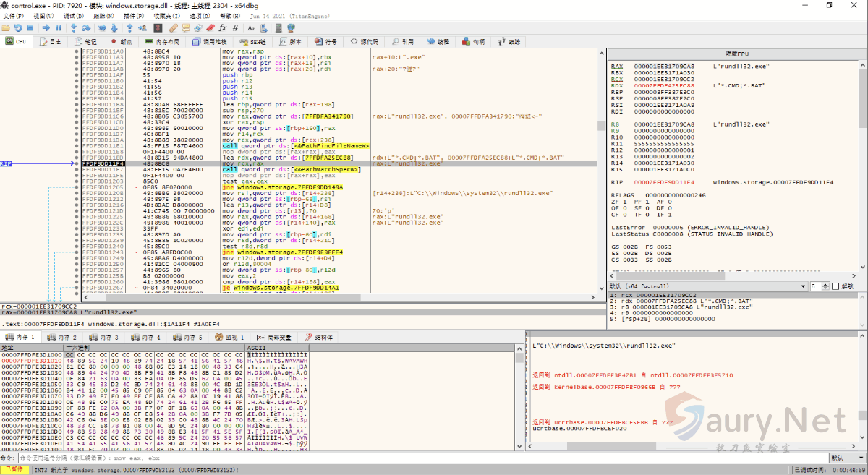The width and height of the screenshot is (868, 475).
Task: Select the 内存 2 dump tab
Action: coord(62,337)
